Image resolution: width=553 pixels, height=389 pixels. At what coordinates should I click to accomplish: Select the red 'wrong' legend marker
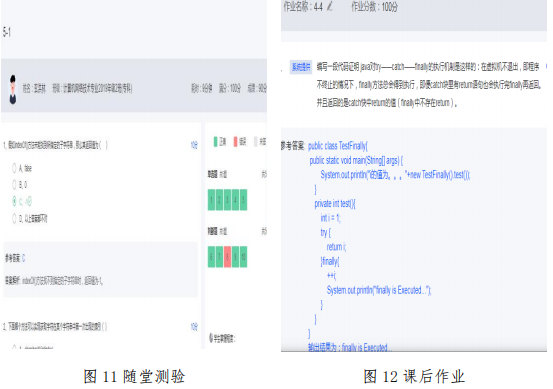tap(235, 141)
